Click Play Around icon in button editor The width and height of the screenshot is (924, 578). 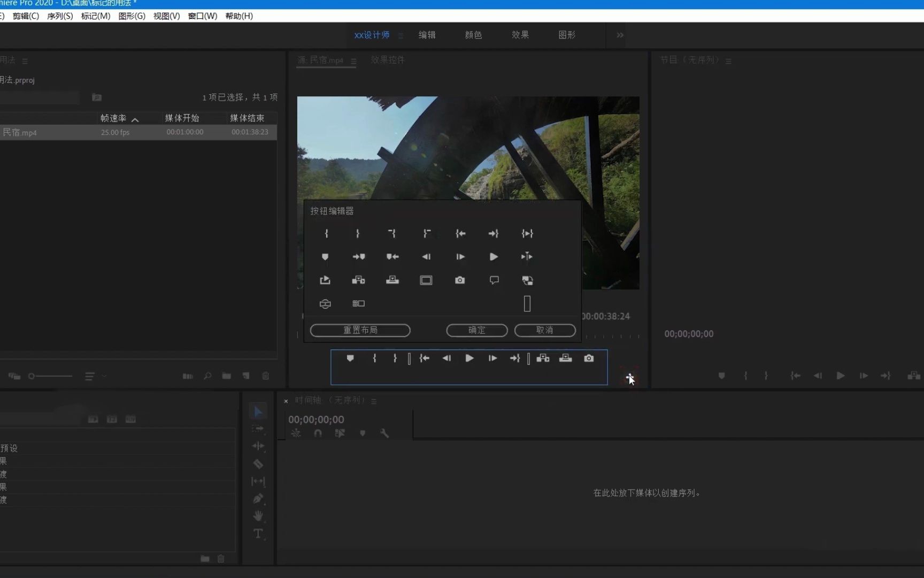point(527,257)
